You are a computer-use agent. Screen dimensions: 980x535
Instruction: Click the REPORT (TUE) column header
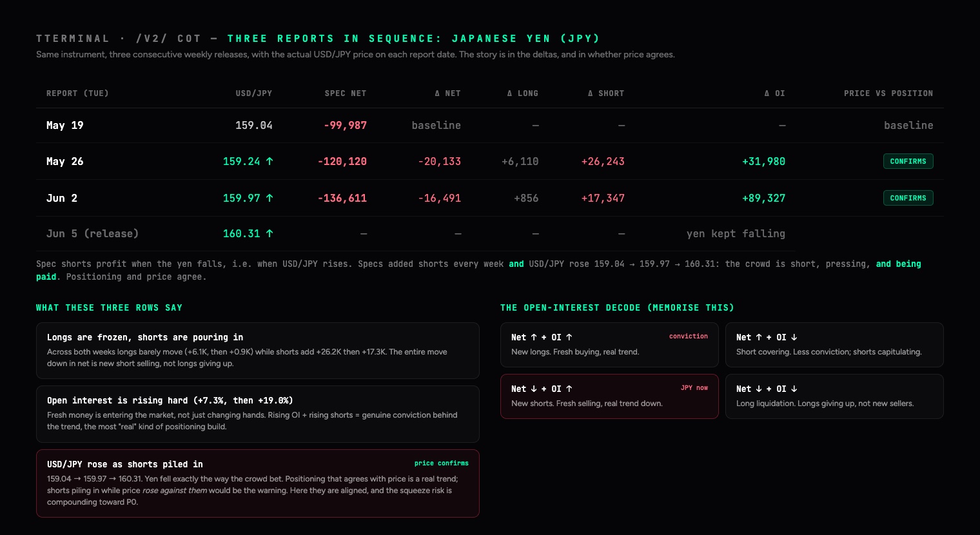coord(77,93)
